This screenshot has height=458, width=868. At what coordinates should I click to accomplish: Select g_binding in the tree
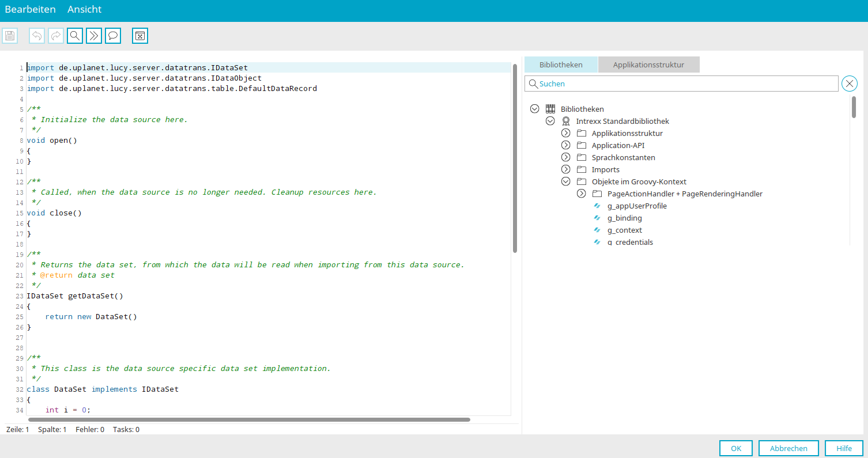[x=625, y=218]
